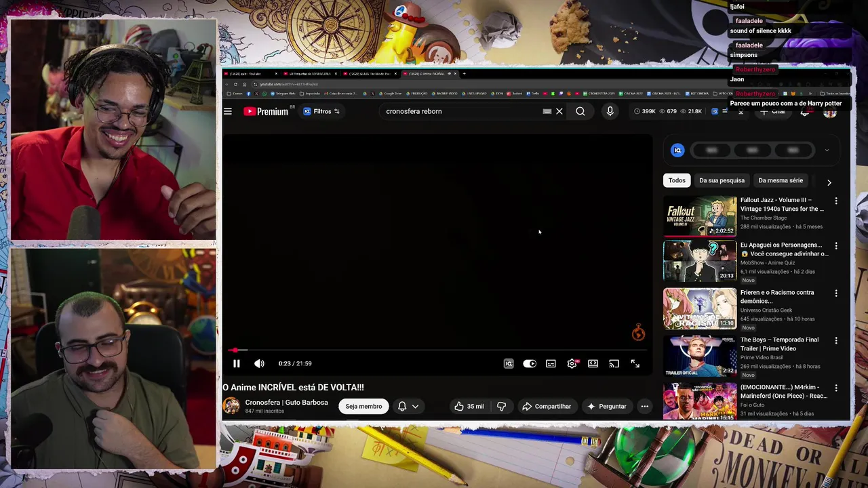Click the vidIQ player icon
The width and height of the screenshot is (868, 488).
(509, 363)
